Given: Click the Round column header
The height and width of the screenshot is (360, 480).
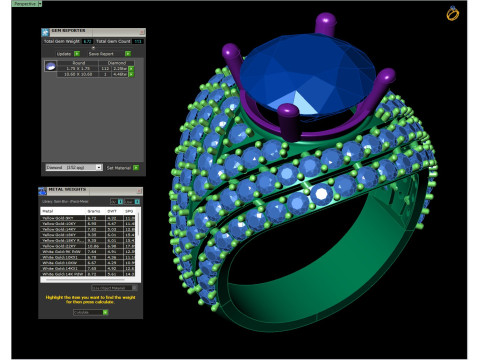Looking at the screenshot, I should click(x=78, y=63).
